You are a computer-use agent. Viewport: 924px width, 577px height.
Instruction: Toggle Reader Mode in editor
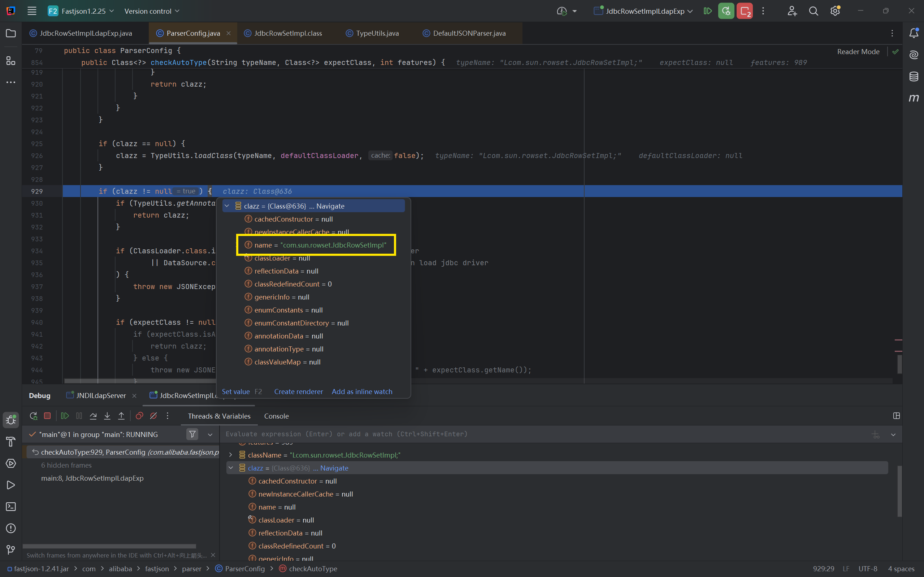(858, 52)
